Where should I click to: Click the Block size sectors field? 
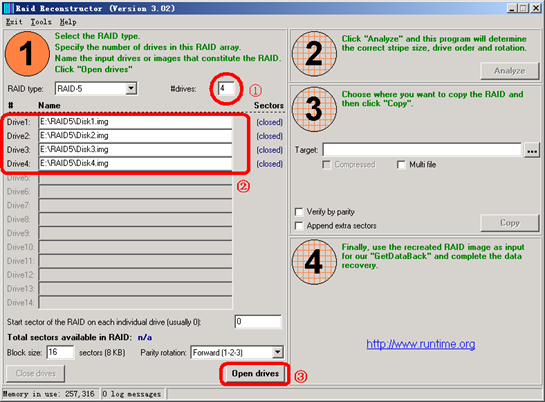[60, 352]
